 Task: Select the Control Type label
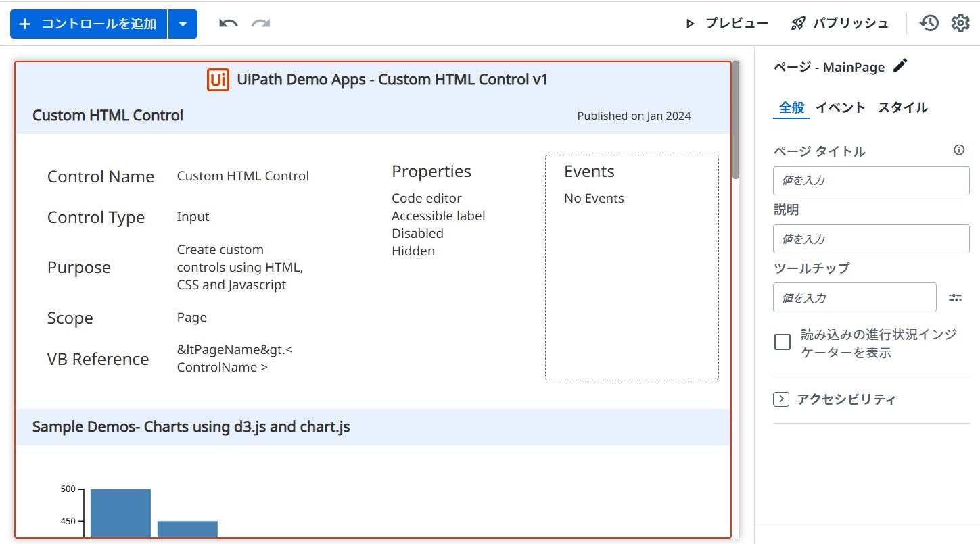(96, 218)
